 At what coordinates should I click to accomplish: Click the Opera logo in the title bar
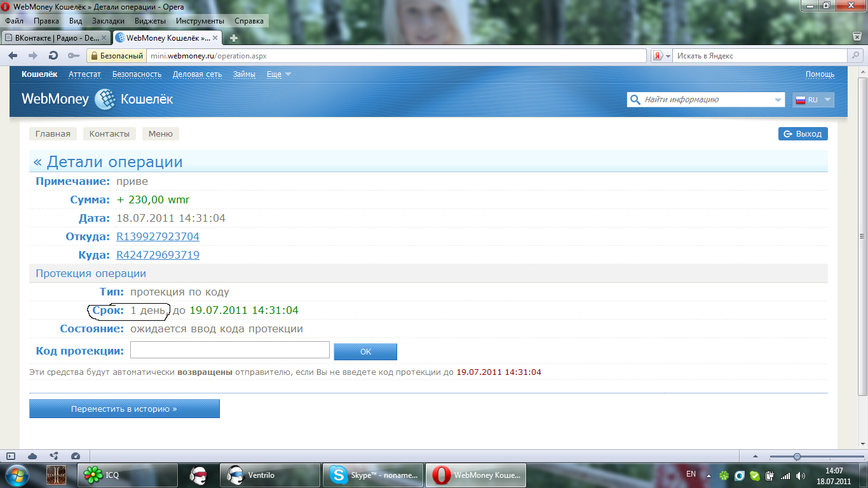click(6, 7)
